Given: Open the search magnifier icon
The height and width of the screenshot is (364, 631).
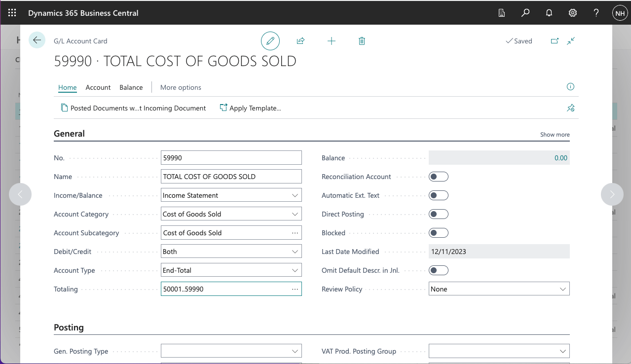Looking at the screenshot, I should 525,13.
